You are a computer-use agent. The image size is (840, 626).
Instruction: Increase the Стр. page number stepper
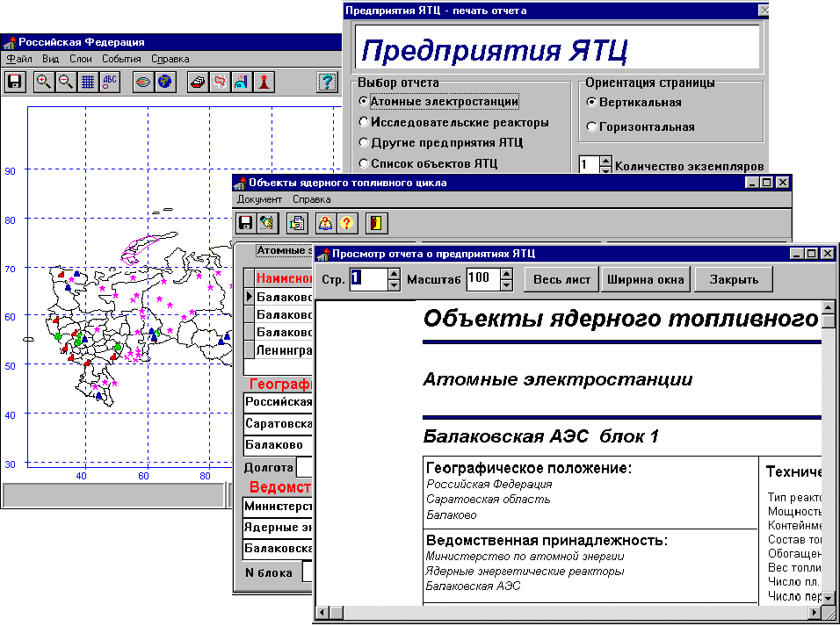point(393,274)
